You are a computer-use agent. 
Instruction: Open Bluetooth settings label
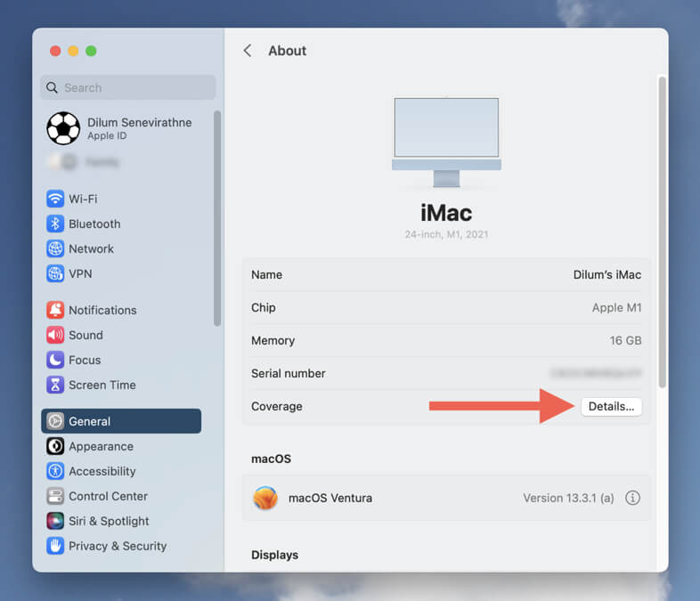[94, 224]
